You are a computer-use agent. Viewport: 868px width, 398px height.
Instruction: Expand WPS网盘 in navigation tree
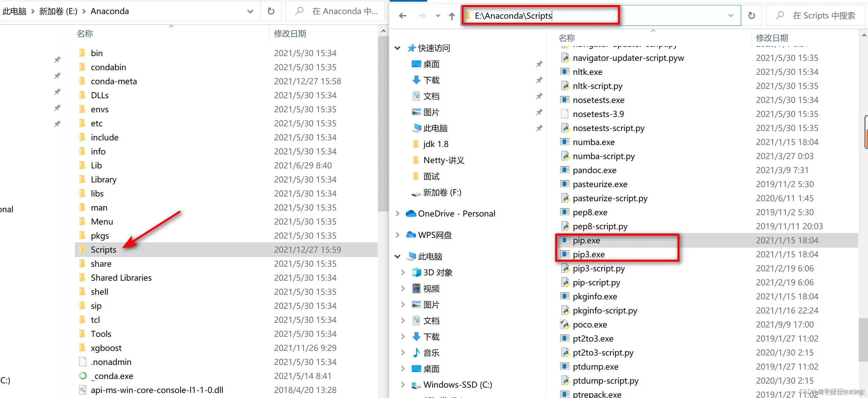(398, 235)
